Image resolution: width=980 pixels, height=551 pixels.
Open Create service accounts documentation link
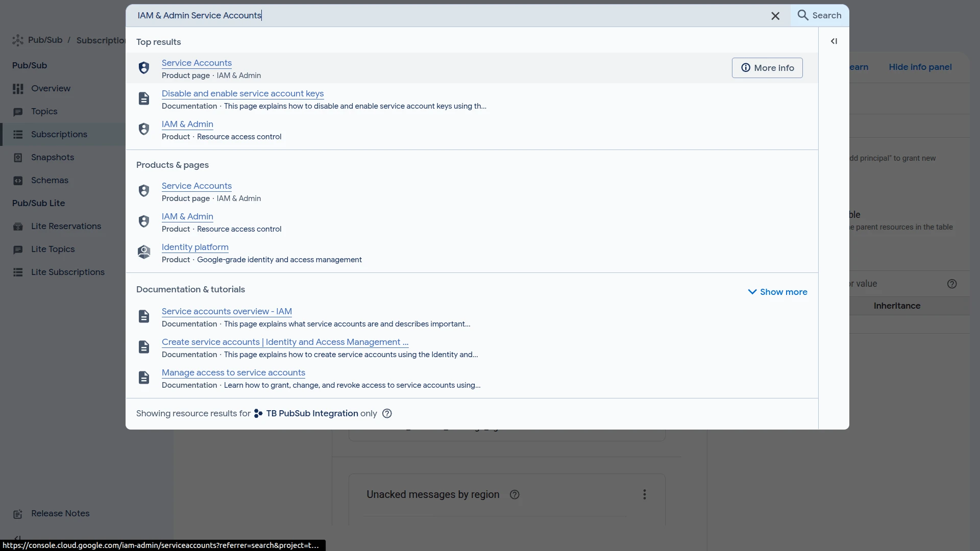[x=285, y=342]
